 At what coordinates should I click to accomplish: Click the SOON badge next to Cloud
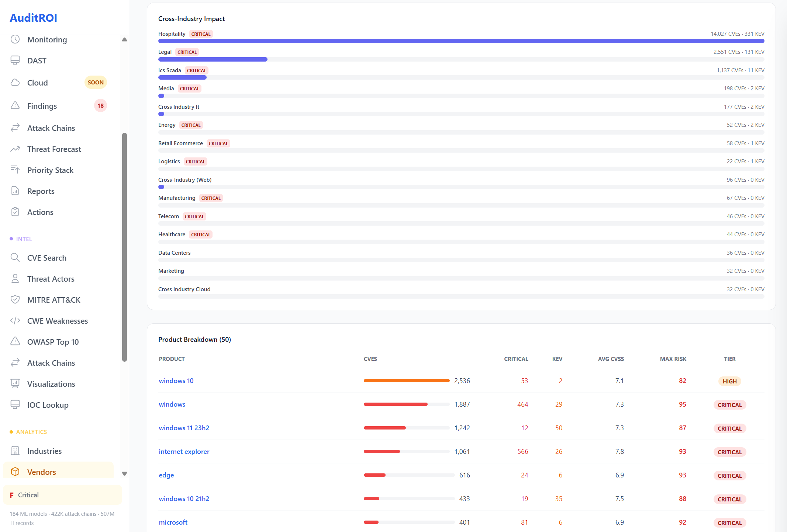(96, 83)
